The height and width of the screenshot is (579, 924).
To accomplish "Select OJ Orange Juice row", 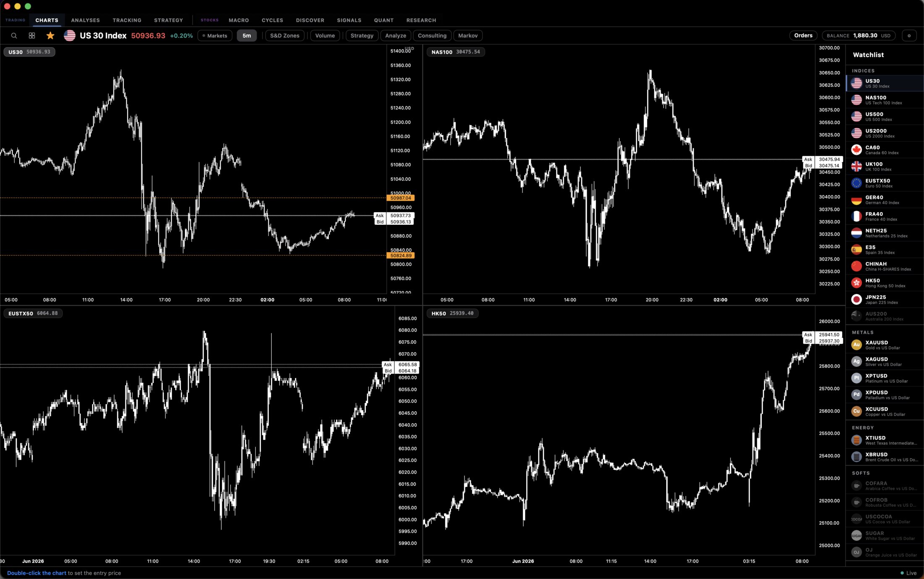I will 885,552.
